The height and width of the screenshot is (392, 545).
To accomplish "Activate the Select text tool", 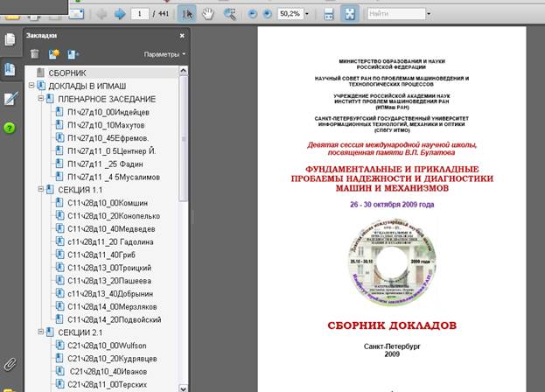I will pos(187,14).
